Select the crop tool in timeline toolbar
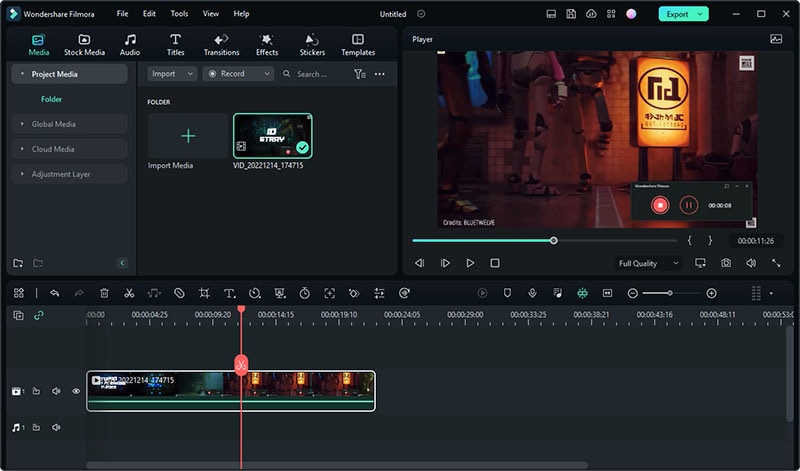Viewport: 800px width, 471px height. point(204,293)
